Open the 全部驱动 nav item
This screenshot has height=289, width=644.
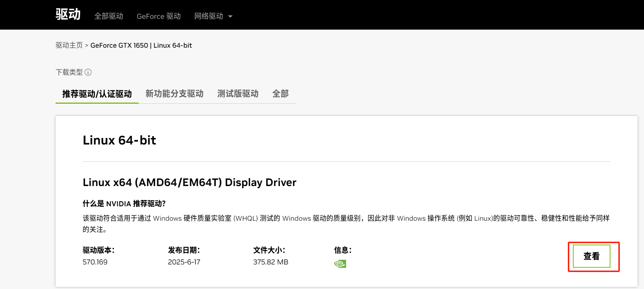point(109,16)
